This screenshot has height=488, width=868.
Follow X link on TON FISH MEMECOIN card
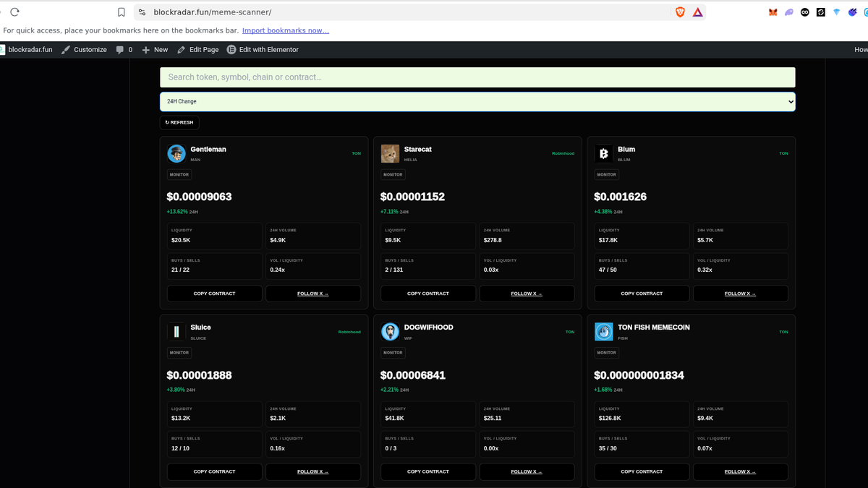741,471
